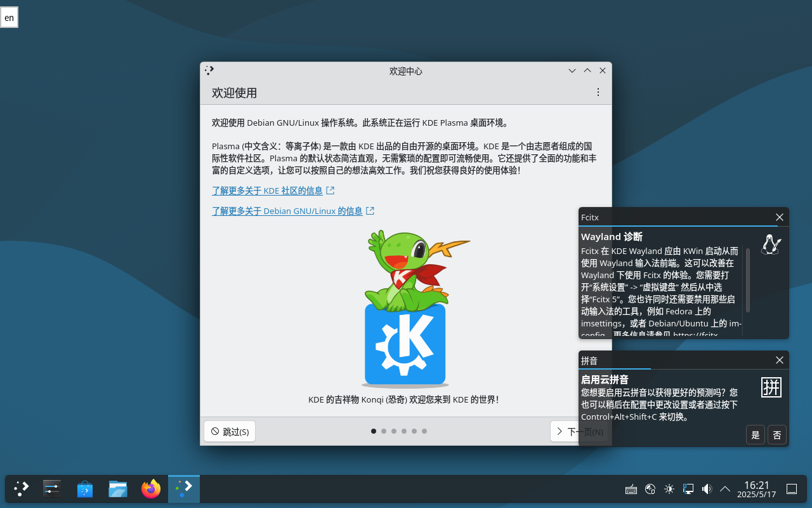Click 是 to enable cloud pinyin

pyautogui.click(x=756, y=435)
